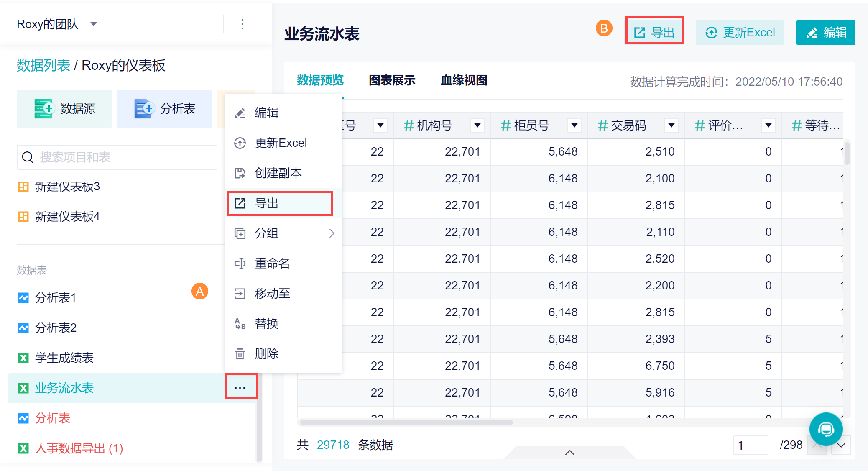Open the 机构号 column filter dropdown
This screenshot has width=868, height=471.
[477, 125]
